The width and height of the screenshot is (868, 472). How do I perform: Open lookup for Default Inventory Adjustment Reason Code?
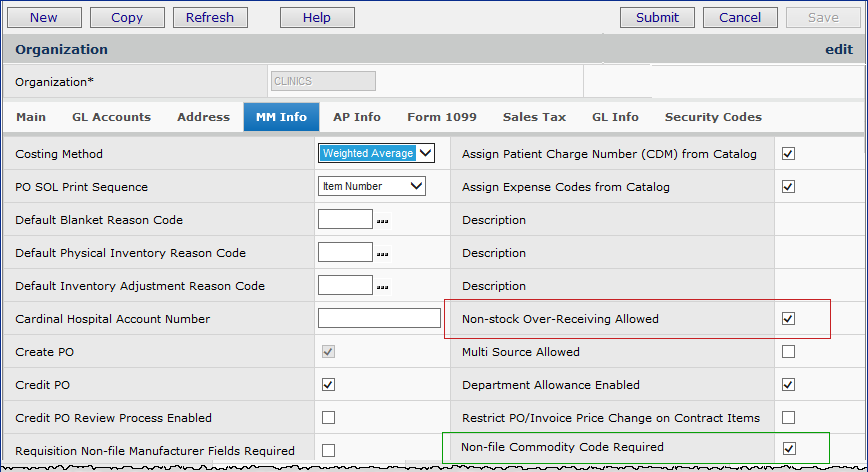(x=383, y=287)
